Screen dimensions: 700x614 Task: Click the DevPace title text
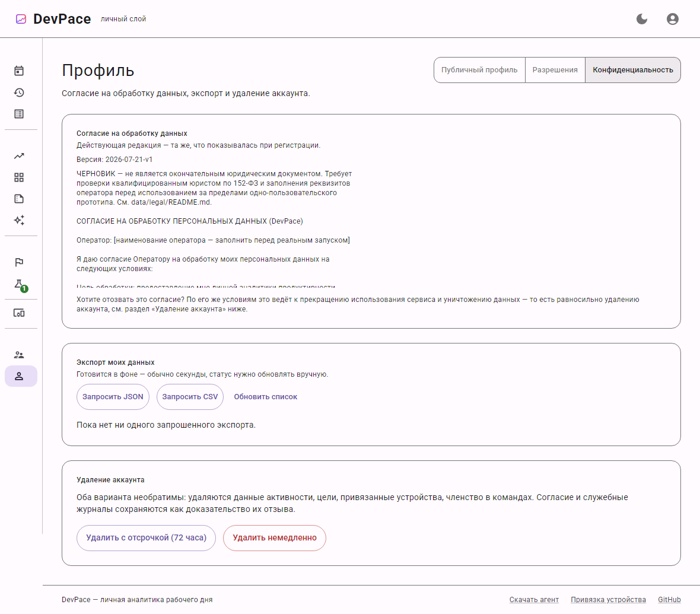(x=62, y=19)
